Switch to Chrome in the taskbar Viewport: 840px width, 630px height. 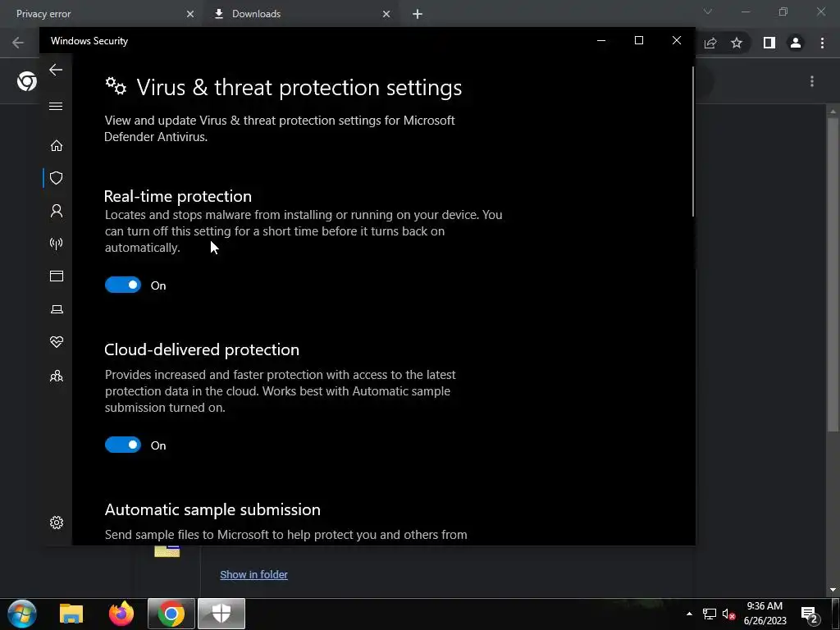(171, 614)
